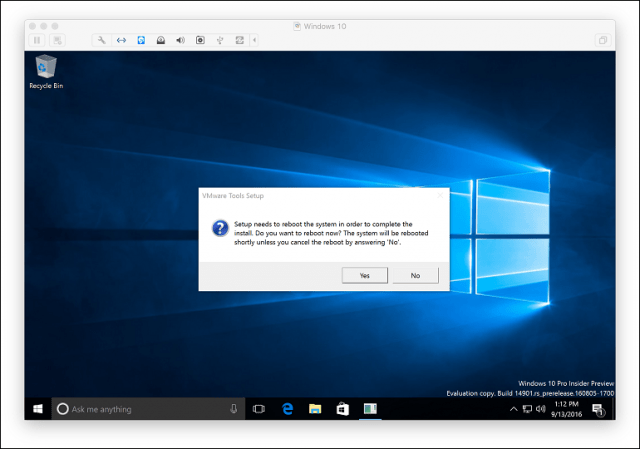Screen dimensions: 640x449
Task: Click the blue hard disk icon
Action: click(x=141, y=40)
